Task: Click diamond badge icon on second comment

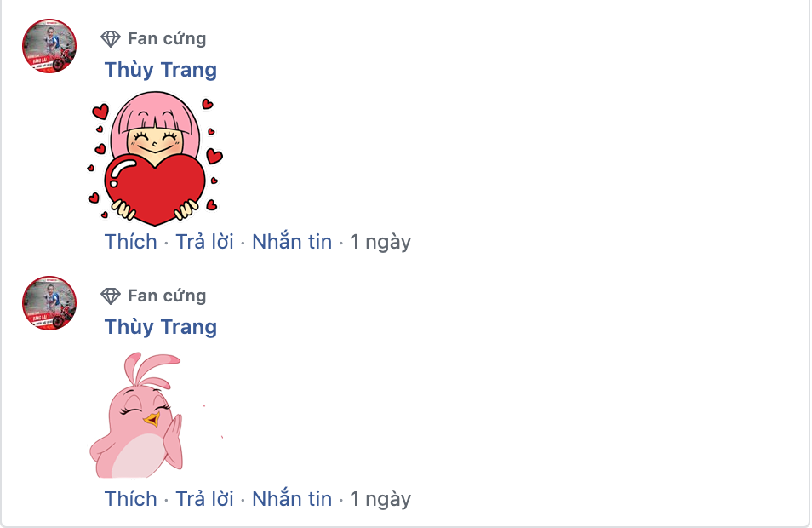Action: [x=111, y=296]
